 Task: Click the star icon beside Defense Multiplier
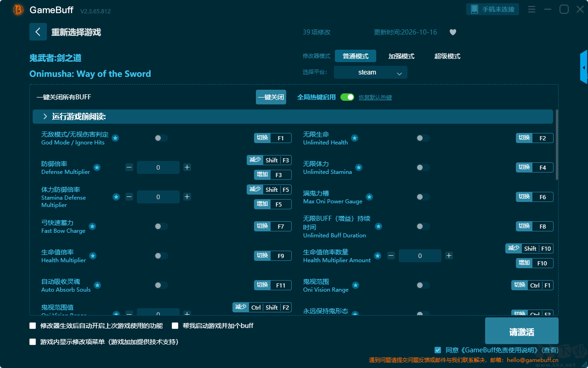coord(97,167)
